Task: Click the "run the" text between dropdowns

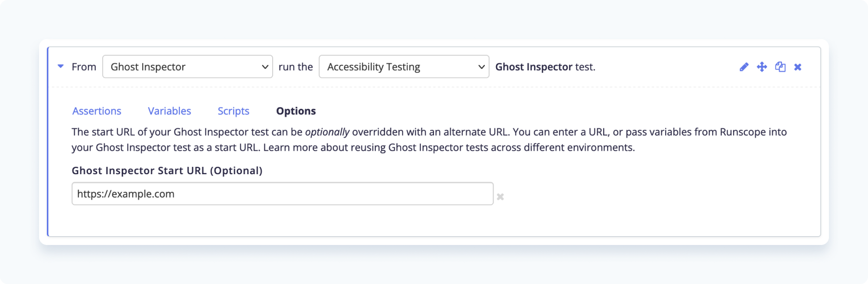Action: (x=296, y=67)
